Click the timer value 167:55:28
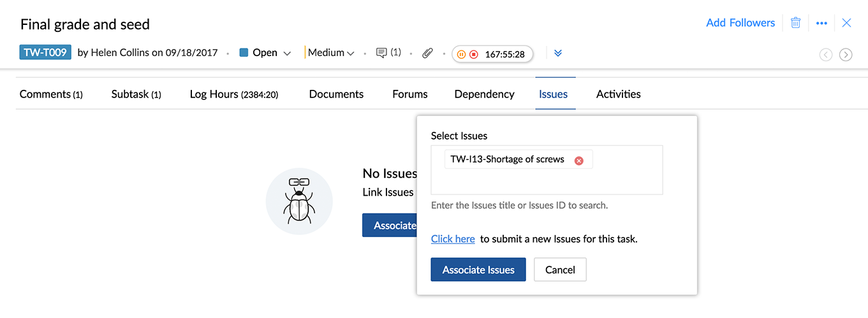 pyautogui.click(x=504, y=54)
